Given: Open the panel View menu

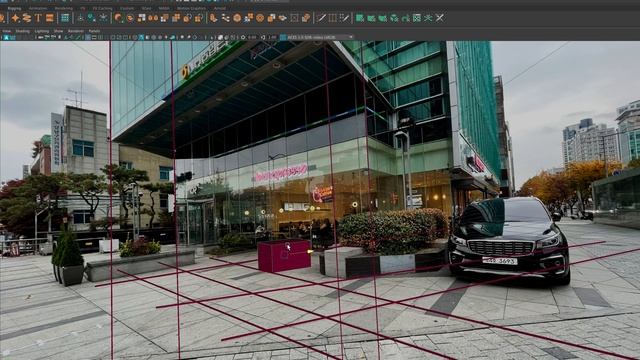Looking at the screenshot, I should pos(7,31).
